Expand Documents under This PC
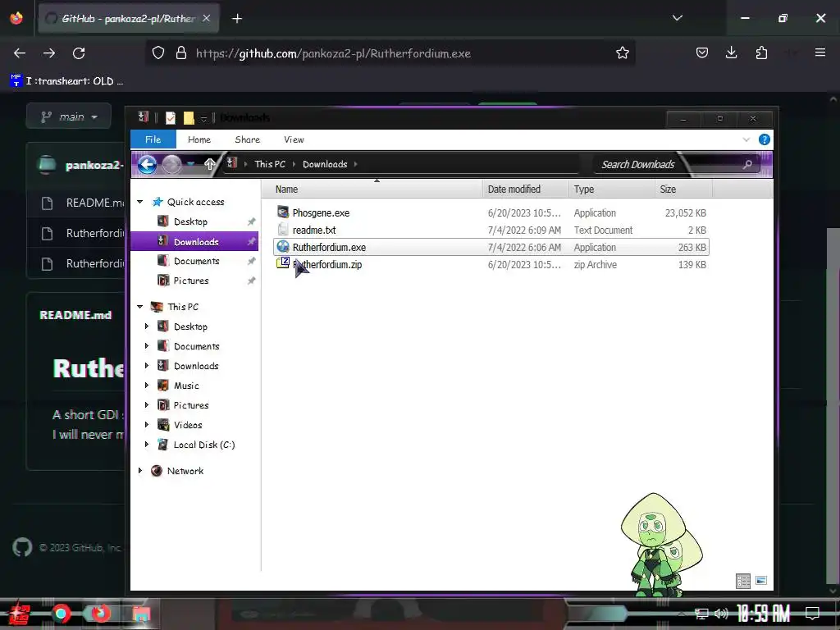Image resolution: width=840 pixels, height=630 pixels. [147, 346]
